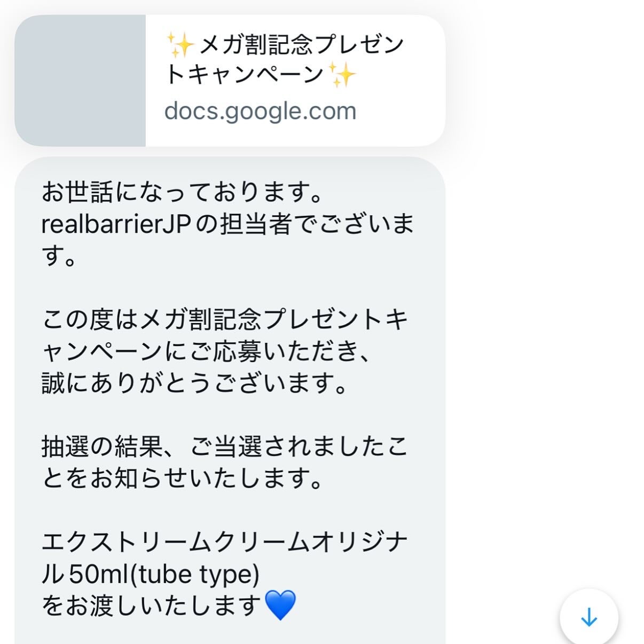Click the エクストリームクリーム prize description line
644x644 pixels.
[x=224, y=540]
